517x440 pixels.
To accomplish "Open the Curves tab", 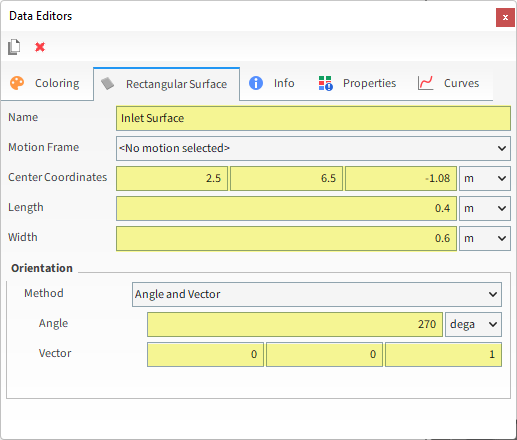I will [448, 83].
